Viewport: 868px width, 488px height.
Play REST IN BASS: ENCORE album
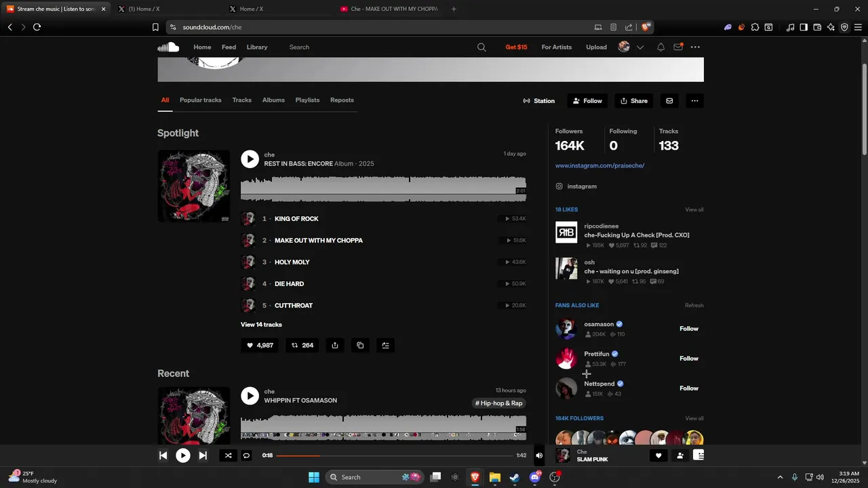pos(250,159)
